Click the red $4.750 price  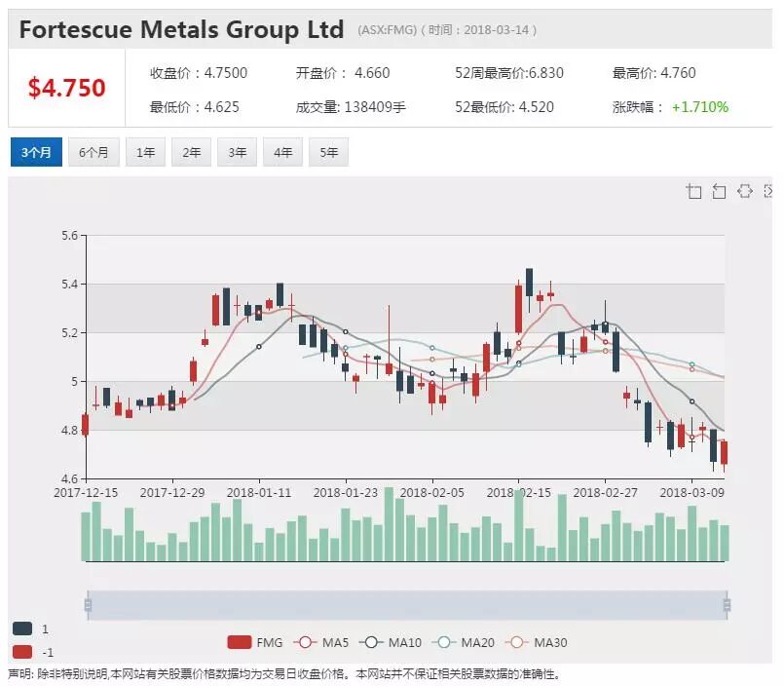click(66, 88)
